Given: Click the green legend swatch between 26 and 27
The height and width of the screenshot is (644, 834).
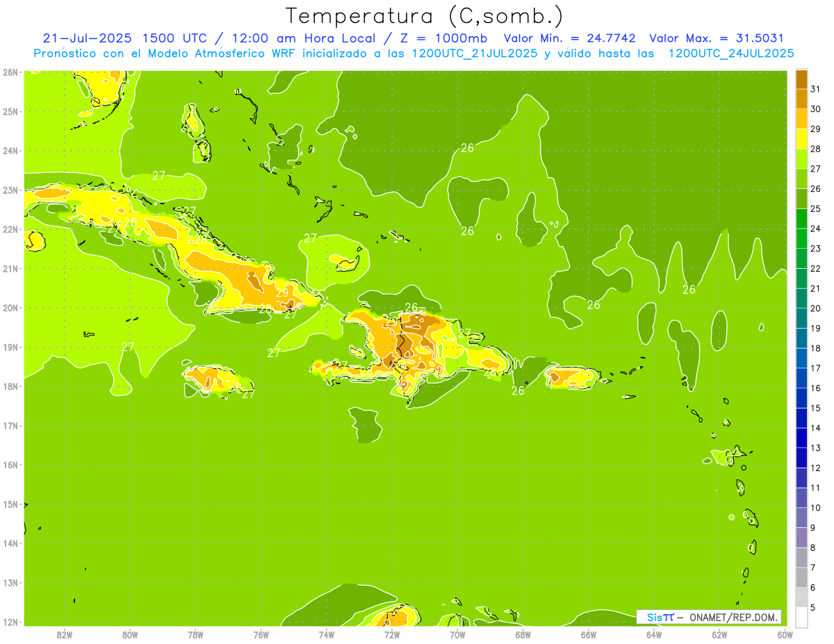Looking at the screenshot, I should [801, 179].
